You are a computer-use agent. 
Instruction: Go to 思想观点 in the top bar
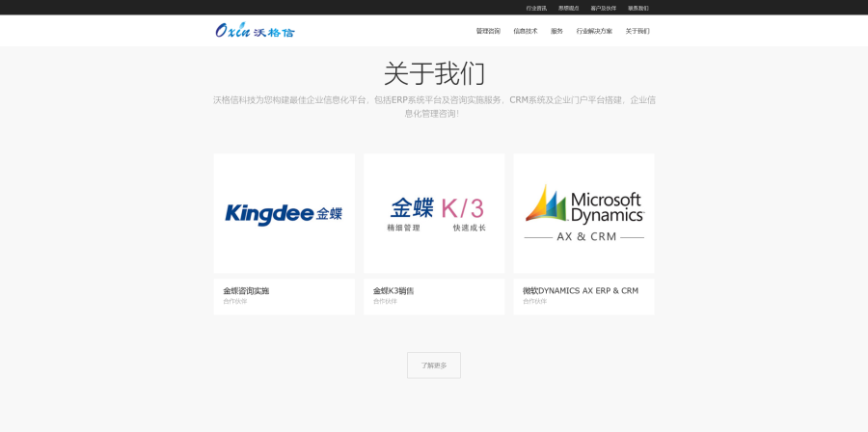coord(569,8)
